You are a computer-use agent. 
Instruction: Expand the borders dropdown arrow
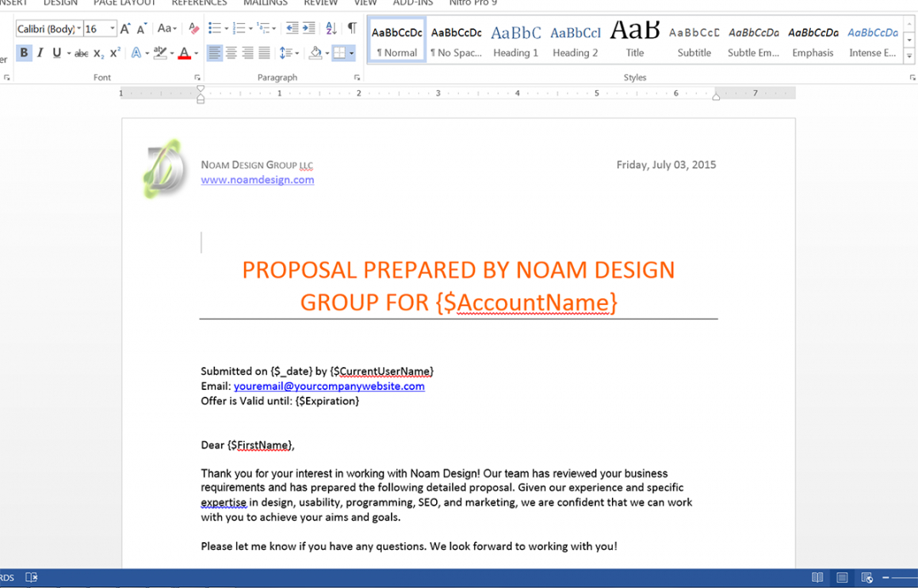(351, 54)
